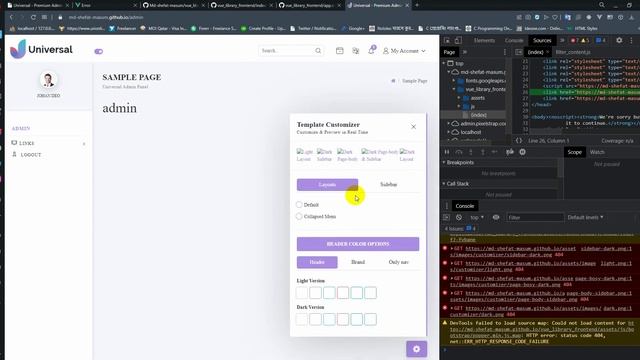
Task: Pick the second Dark Version color swatch
Action: [316, 319]
